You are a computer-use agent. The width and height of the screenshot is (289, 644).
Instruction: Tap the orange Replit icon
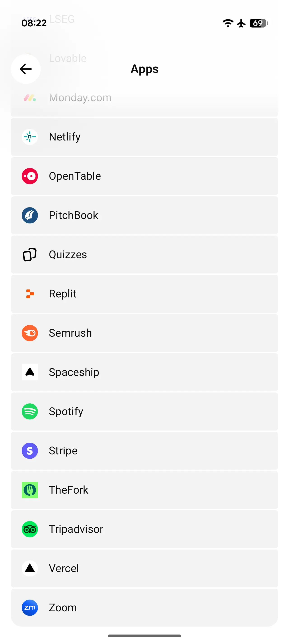(30, 294)
